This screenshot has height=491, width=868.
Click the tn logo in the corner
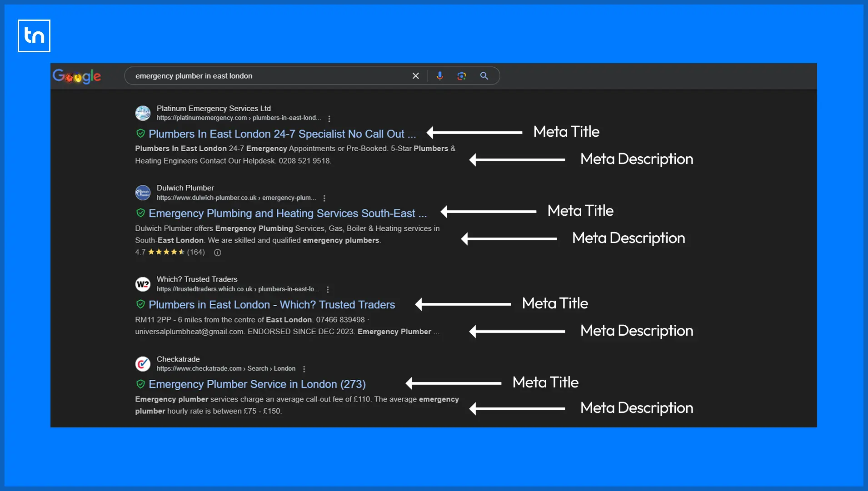[34, 36]
